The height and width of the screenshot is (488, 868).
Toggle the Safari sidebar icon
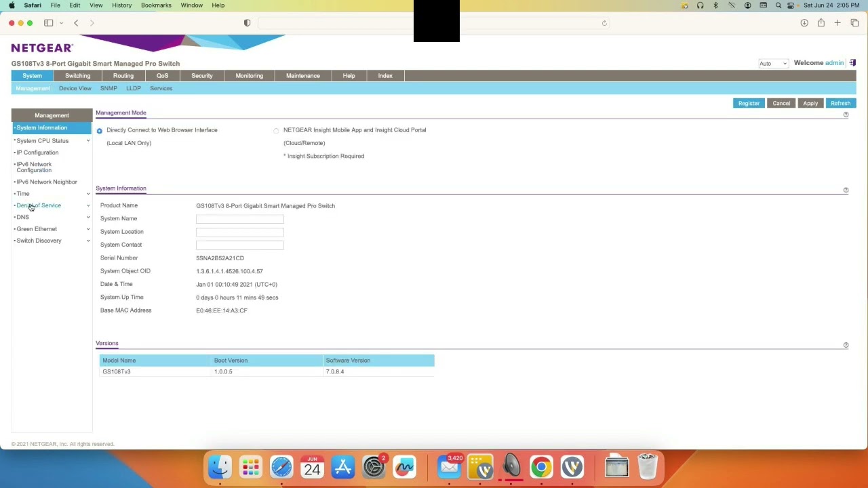click(49, 23)
